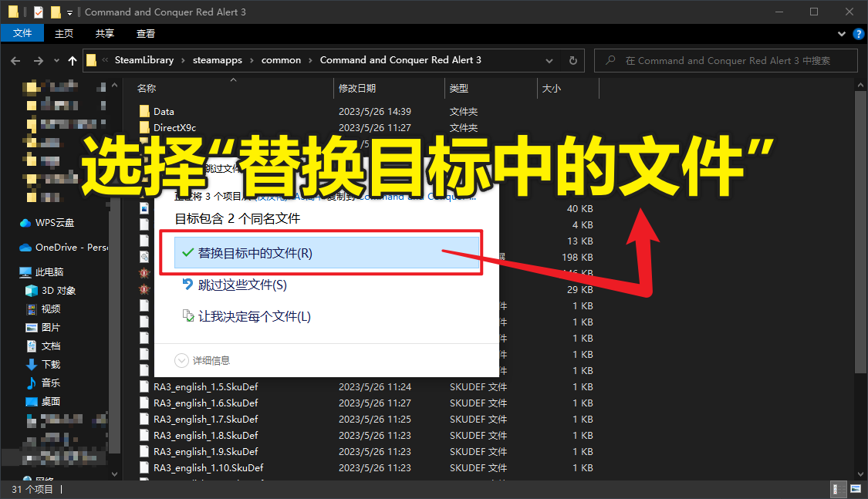The width and height of the screenshot is (868, 499).
Task: Select file RA3_english_1.8.SkuDef
Action: click(205, 436)
